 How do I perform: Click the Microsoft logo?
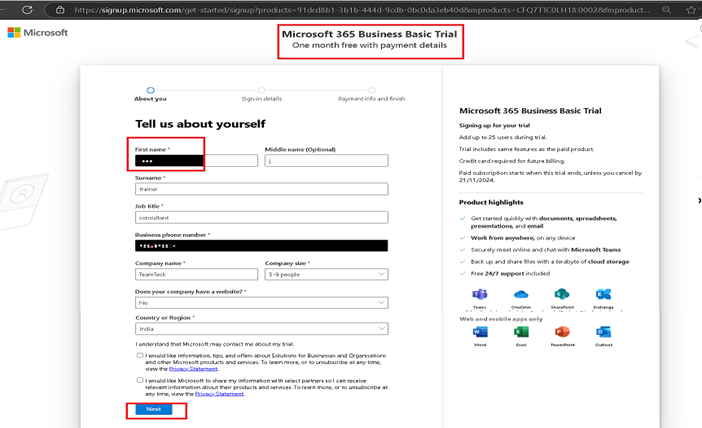tap(38, 33)
